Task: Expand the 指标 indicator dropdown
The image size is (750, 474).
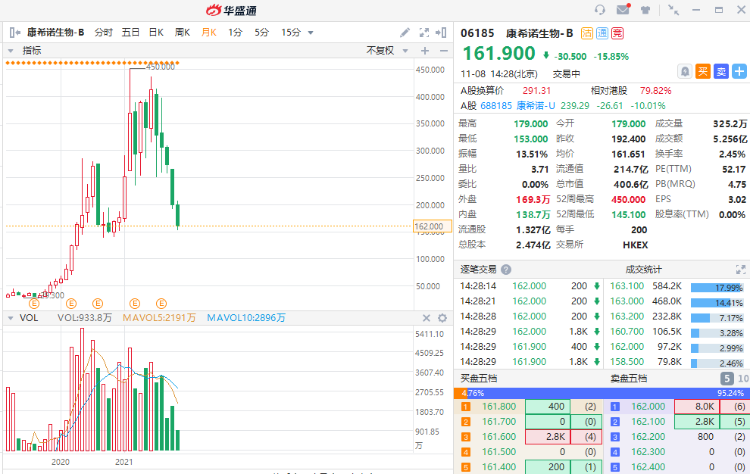Action: click(11, 51)
